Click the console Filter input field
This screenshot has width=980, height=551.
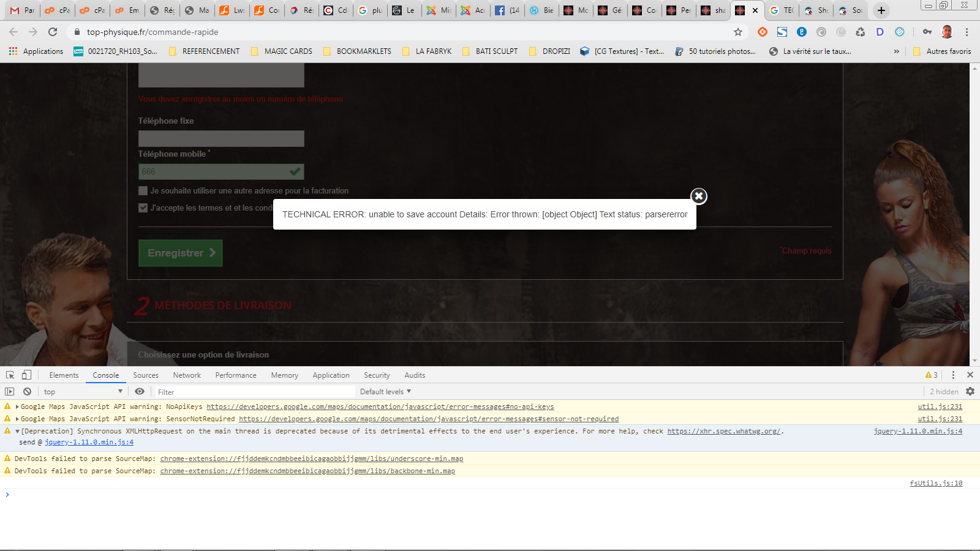click(254, 392)
